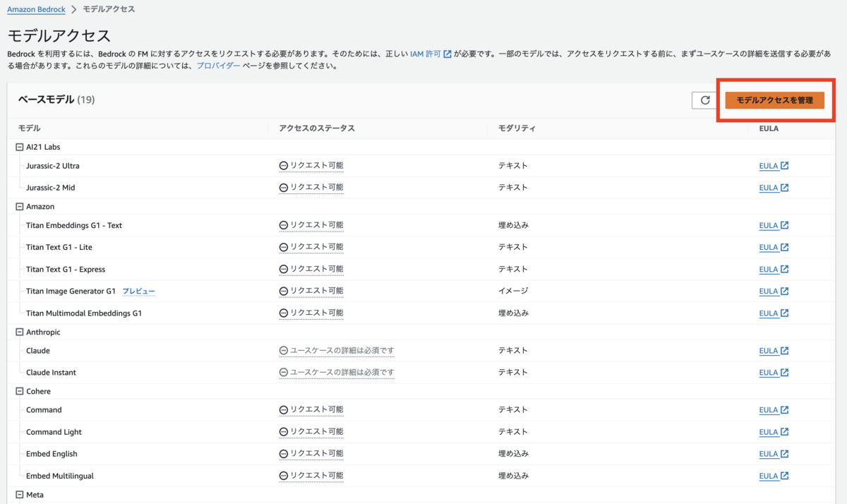Collapse the Meta provider group
Screen dimensions: 847x504
[x=20, y=495]
